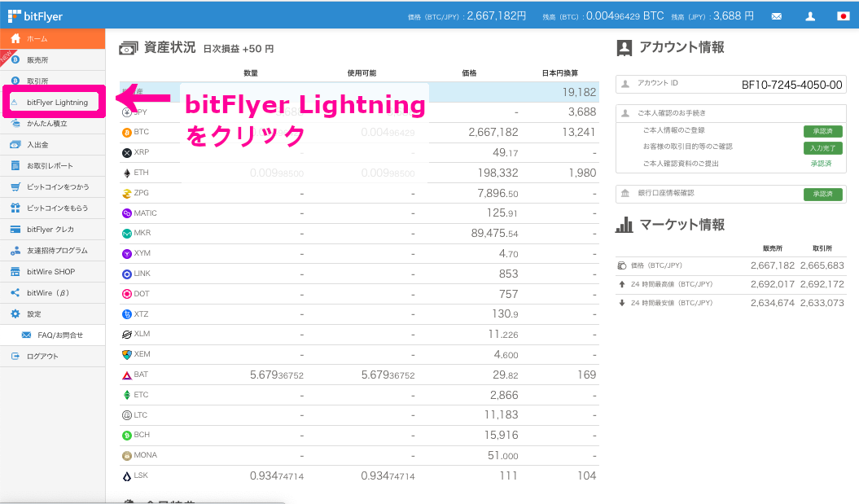
Task: Click the home icon in sidebar
Action: [x=15, y=38]
